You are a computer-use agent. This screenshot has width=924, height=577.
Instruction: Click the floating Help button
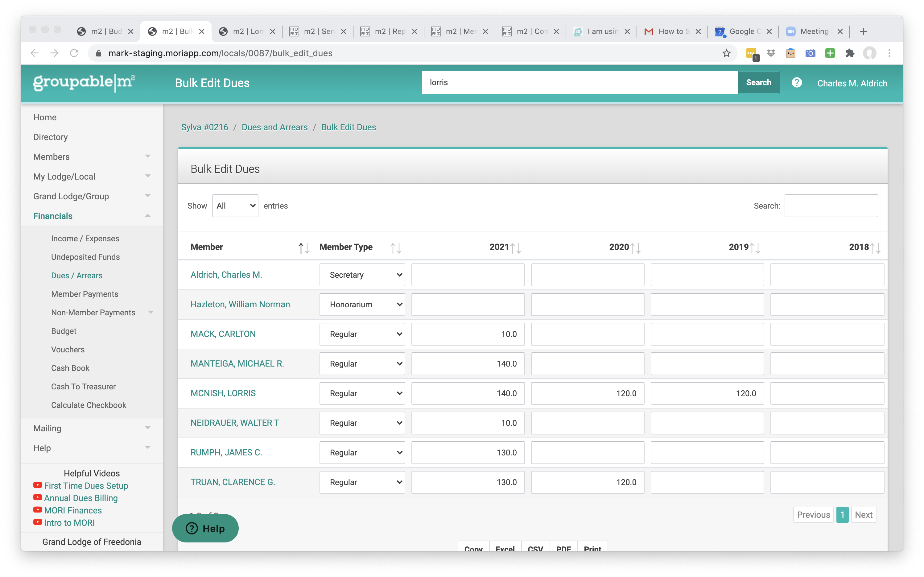click(205, 528)
